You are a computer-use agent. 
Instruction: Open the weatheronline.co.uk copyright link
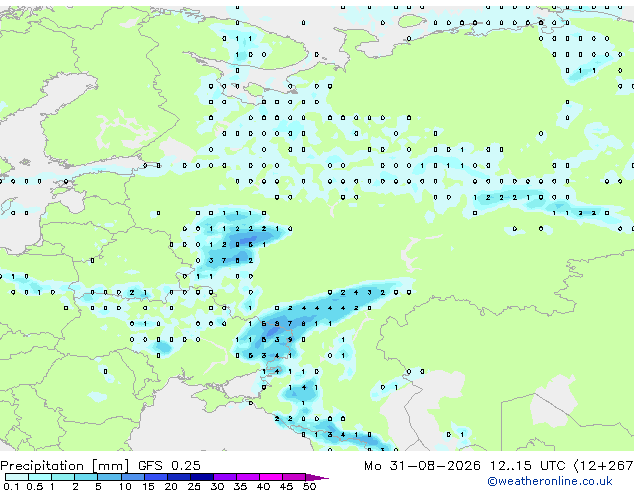click(x=550, y=481)
